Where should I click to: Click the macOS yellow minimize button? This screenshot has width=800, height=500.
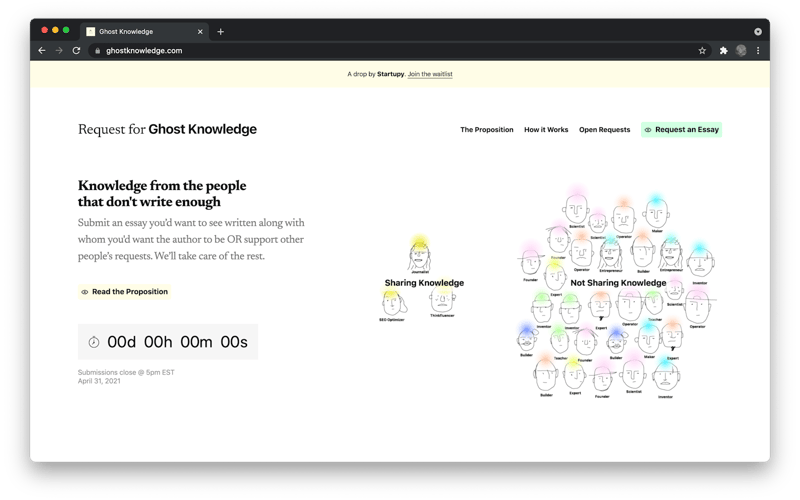pos(55,30)
